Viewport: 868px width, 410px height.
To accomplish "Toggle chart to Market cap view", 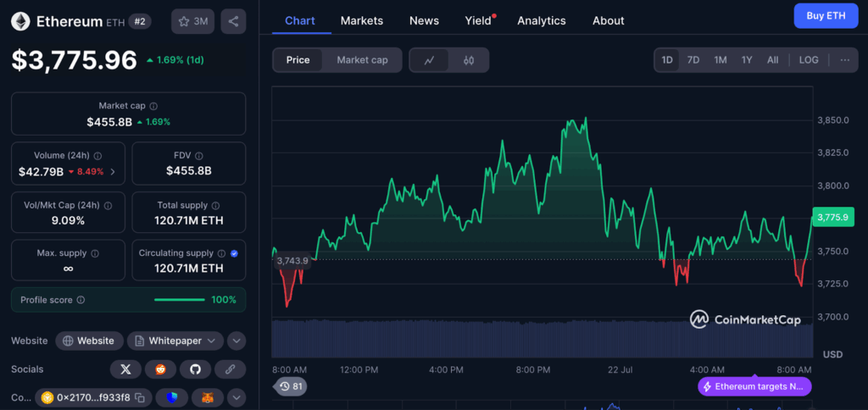I will coord(362,60).
